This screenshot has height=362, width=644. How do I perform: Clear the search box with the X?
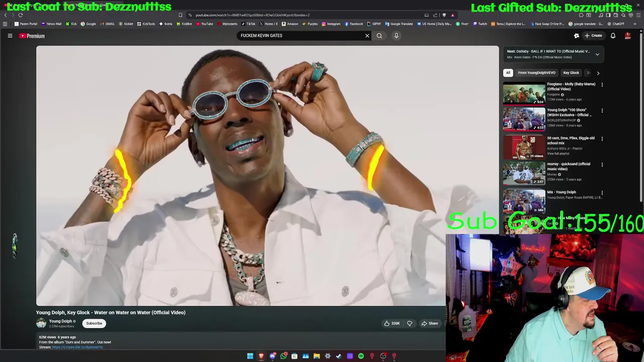coord(367,36)
